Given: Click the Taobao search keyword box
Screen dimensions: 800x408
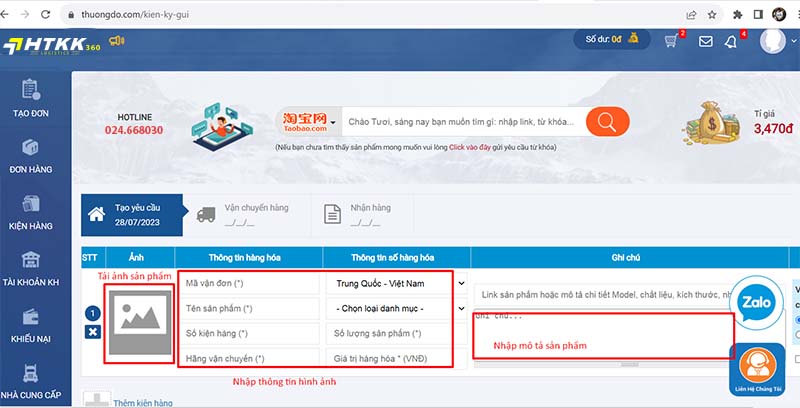Looking at the screenshot, I should [463, 122].
